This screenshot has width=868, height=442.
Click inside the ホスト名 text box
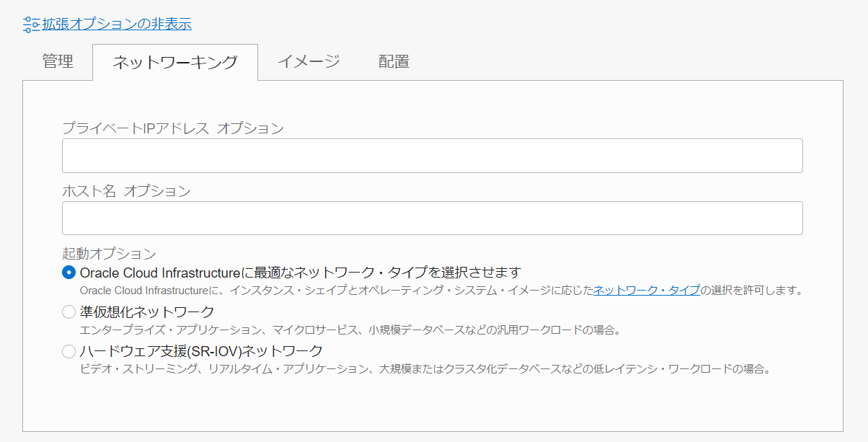click(433, 218)
